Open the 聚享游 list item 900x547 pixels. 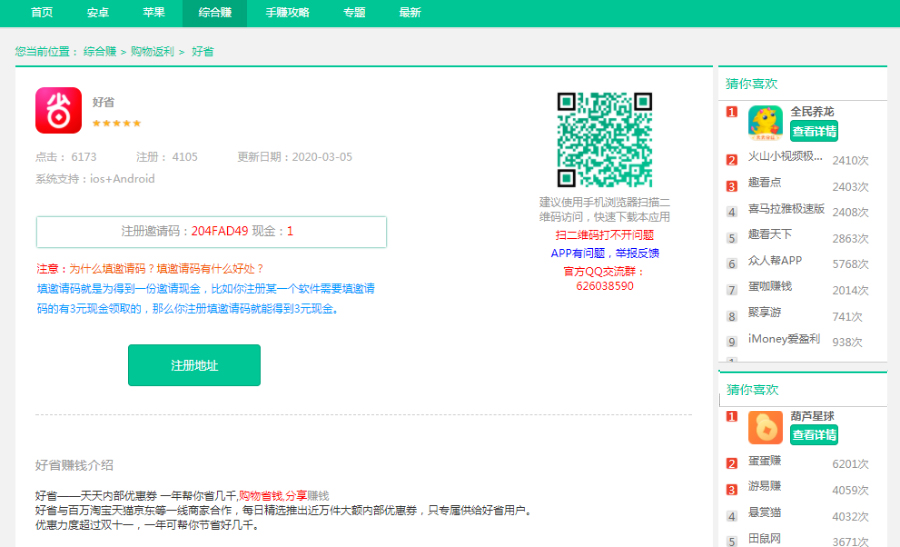pyautogui.click(x=765, y=312)
